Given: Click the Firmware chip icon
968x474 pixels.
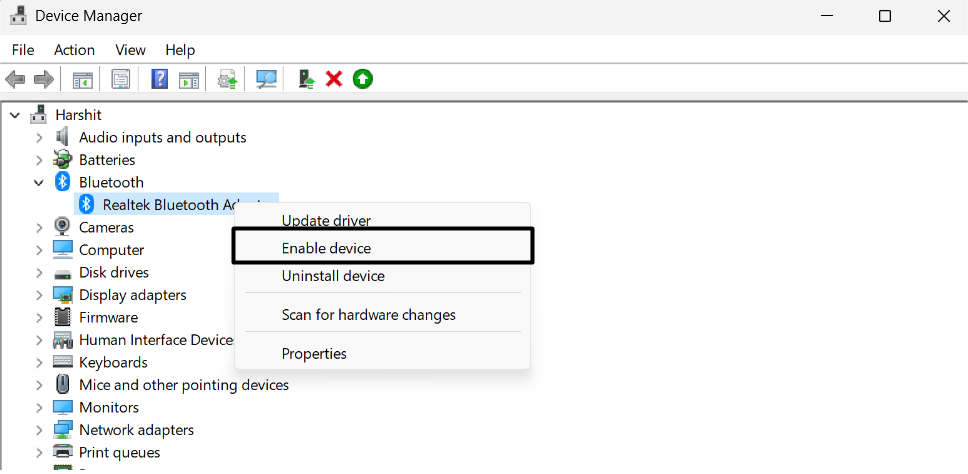Looking at the screenshot, I should 62,317.
